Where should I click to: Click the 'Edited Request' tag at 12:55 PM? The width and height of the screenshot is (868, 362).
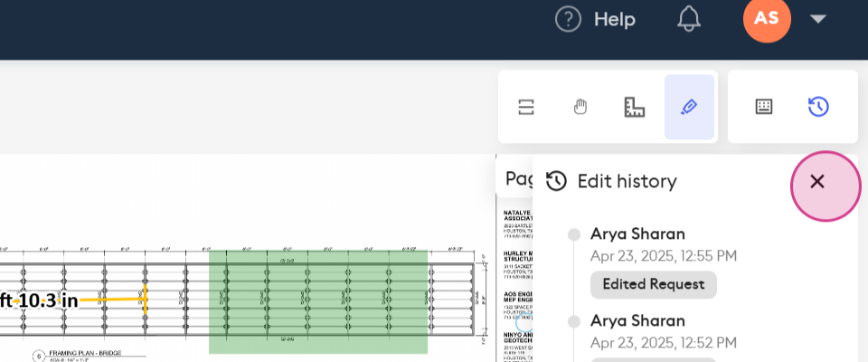point(653,284)
